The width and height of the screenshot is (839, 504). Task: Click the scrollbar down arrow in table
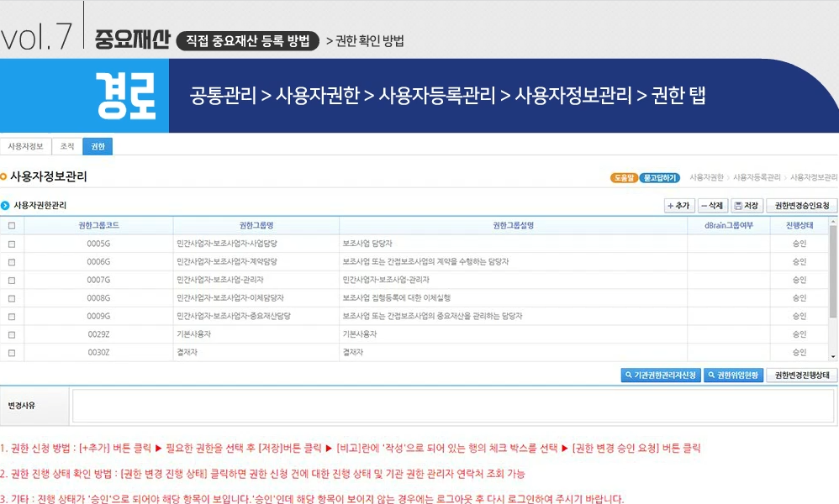coord(833,356)
